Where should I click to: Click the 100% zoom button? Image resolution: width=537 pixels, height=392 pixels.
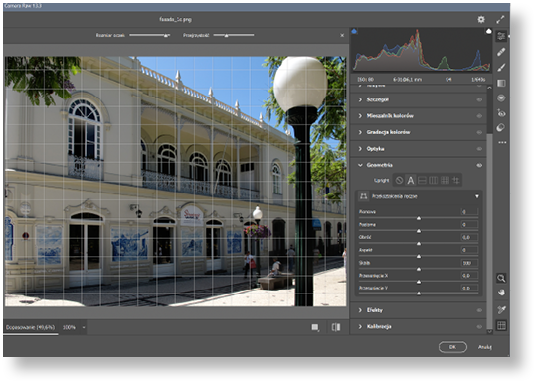click(69, 328)
